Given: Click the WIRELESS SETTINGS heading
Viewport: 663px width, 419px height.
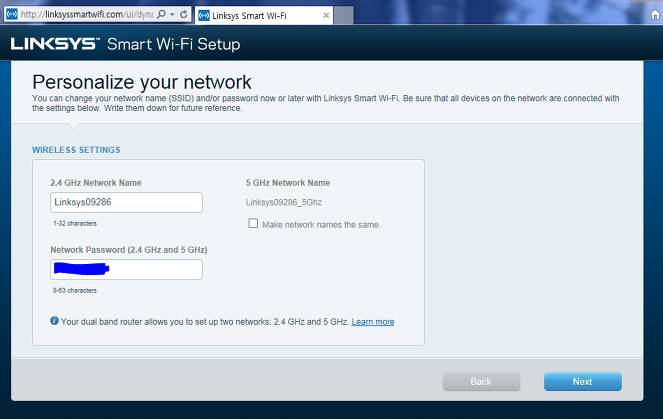Looking at the screenshot, I should pos(76,150).
